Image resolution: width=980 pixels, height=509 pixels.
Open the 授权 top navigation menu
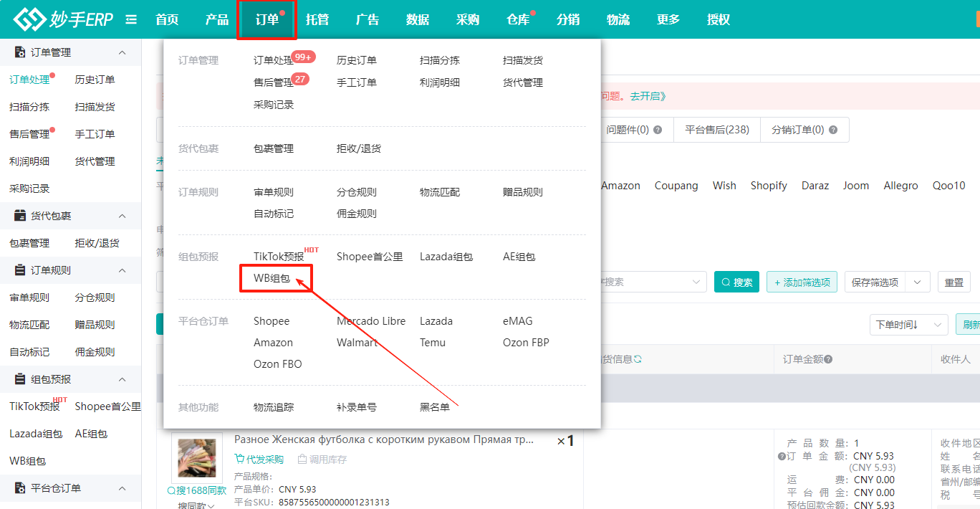(719, 19)
